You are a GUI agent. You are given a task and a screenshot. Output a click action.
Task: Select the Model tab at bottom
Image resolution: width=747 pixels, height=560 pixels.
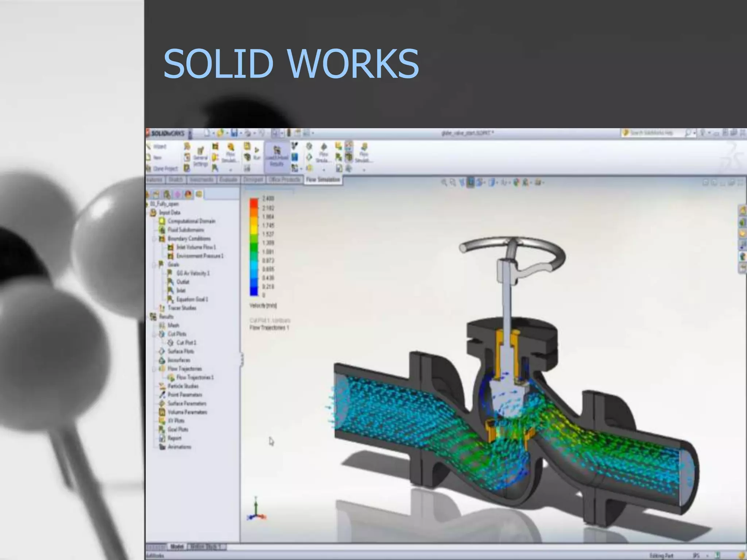tap(177, 547)
